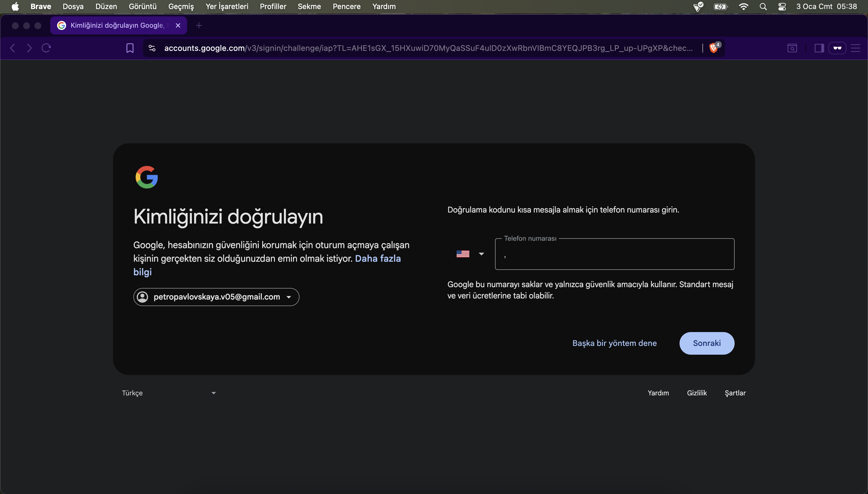Open Wi-Fi status menu
Image resolution: width=868 pixels, height=494 pixels.
[743, 6]
